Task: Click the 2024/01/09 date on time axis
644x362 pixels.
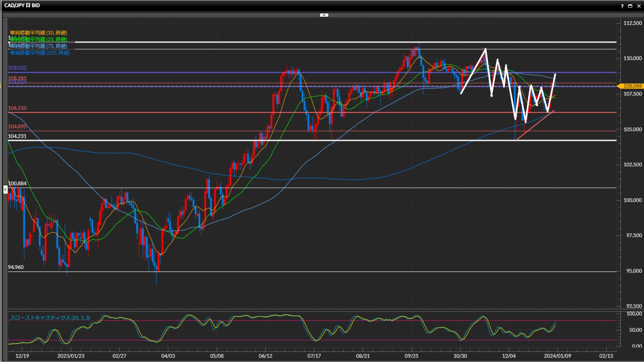Action: click(557, 356)
